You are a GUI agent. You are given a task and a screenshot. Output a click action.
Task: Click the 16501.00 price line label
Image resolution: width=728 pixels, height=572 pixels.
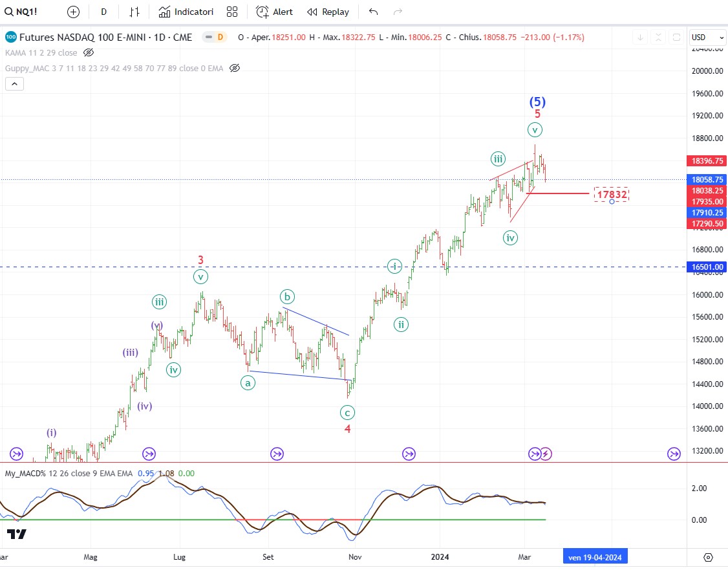tap(707, 267)
